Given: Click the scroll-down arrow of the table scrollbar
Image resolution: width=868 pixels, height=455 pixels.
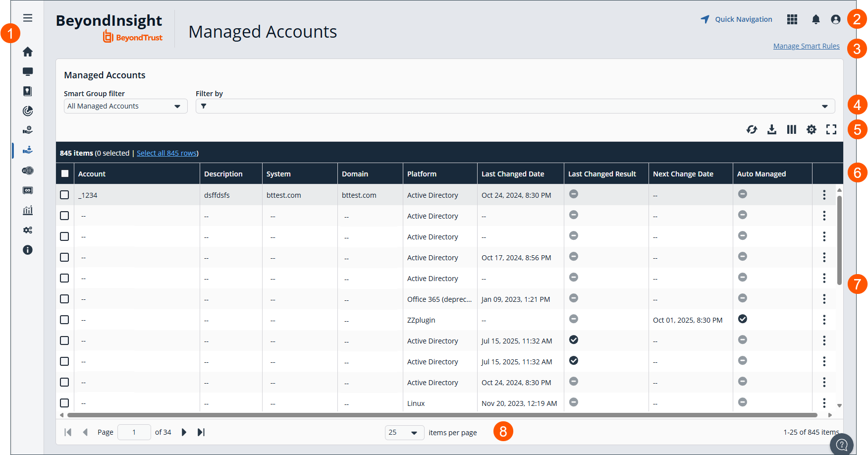Looking at the screenshot, I should (x=839, y=405).
